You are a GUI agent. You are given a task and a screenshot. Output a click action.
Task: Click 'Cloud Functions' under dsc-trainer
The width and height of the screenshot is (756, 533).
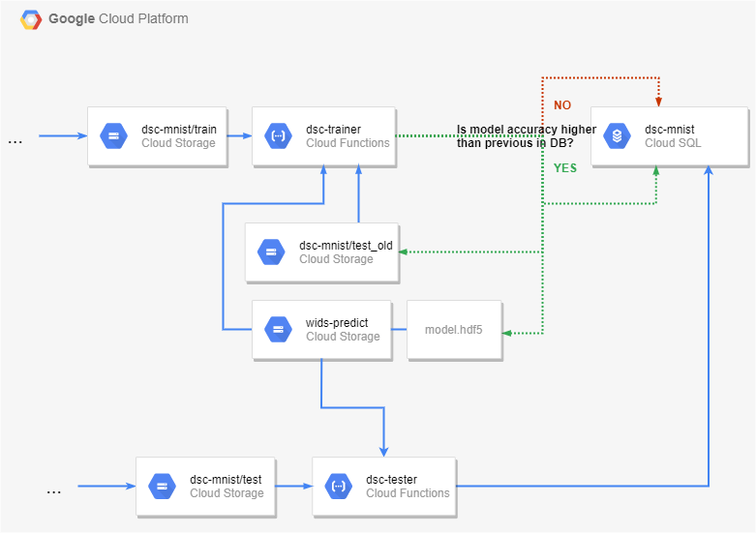click(348, 143)
